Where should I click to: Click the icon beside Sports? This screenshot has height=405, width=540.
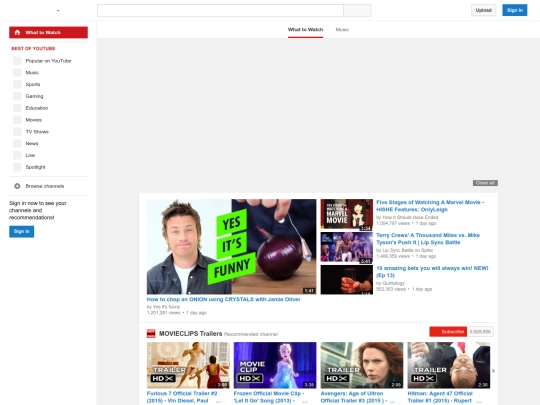point(17,84)
